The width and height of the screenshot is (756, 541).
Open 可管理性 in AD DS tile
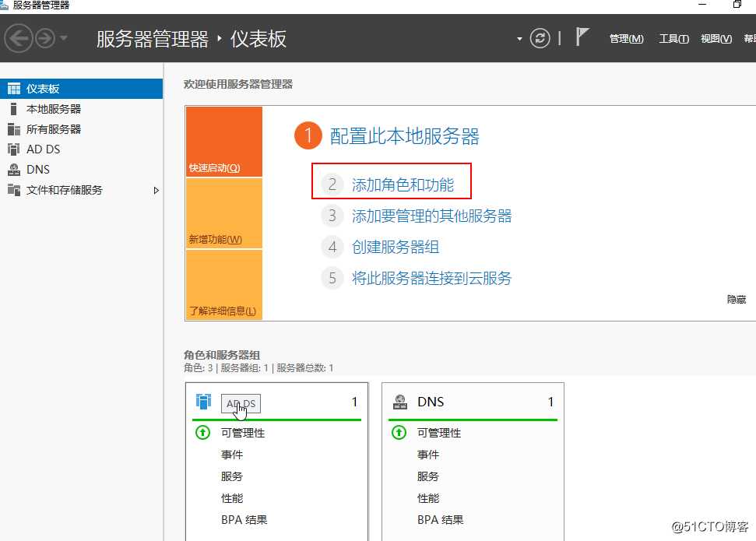pyautogui.click(x=243, y=433)
